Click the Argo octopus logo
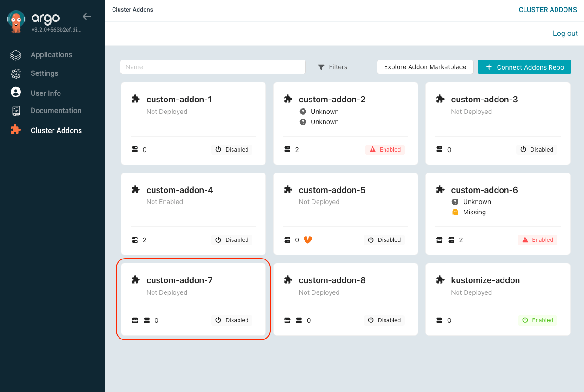This screenshot has height=392, width=584. (x=16, y=22)
